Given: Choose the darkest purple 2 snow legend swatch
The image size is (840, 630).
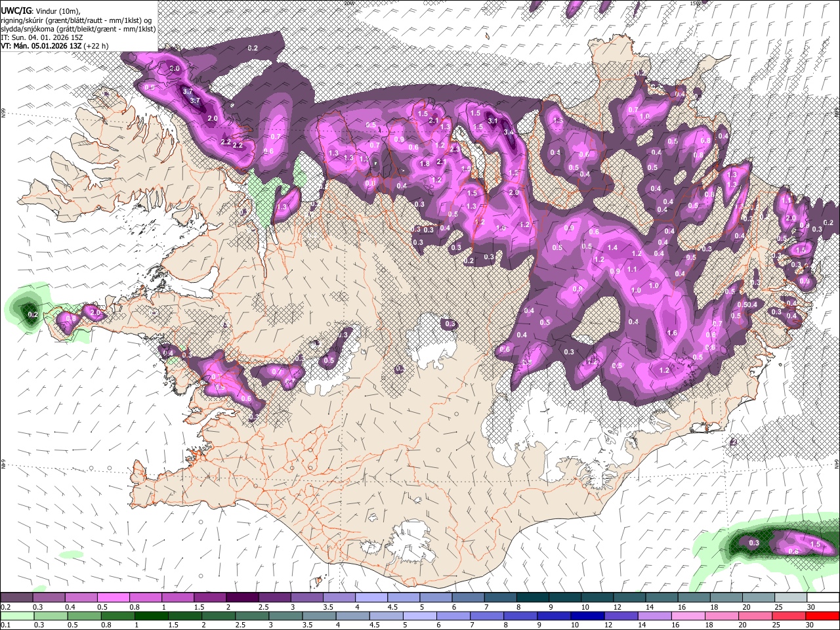Looking at the screenshot, I should coord(241,598).
